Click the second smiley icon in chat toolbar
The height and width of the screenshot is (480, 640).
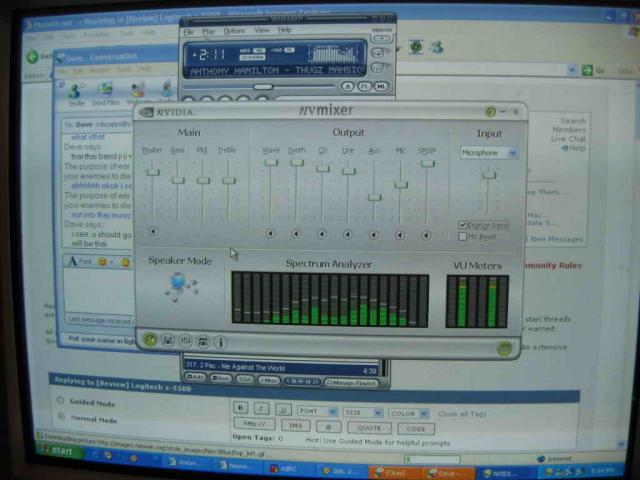pos(125,262)
